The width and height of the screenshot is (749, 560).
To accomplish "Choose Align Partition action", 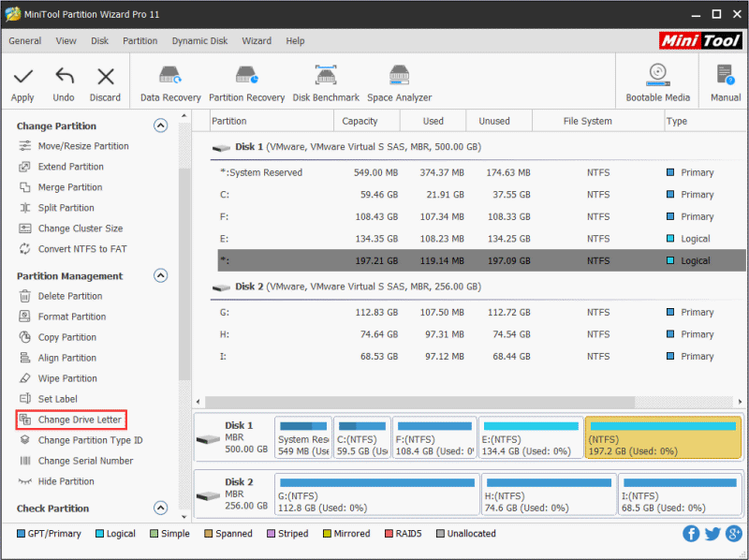I will [58, 358].
